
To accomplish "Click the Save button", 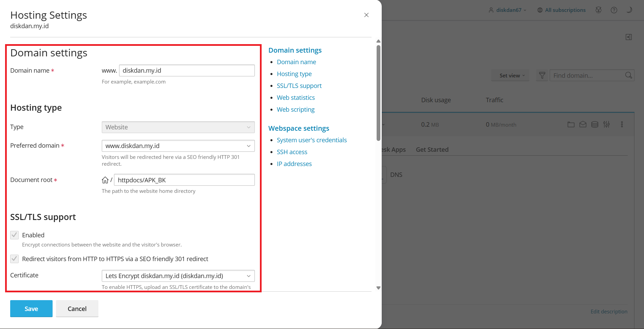I will [x=31, y=309].
